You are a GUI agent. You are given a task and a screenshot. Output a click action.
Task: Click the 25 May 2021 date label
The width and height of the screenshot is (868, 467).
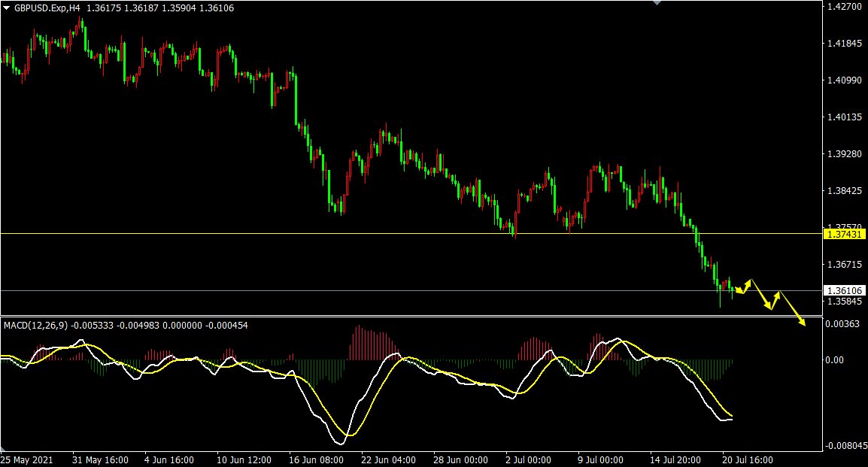pos(27,459)
